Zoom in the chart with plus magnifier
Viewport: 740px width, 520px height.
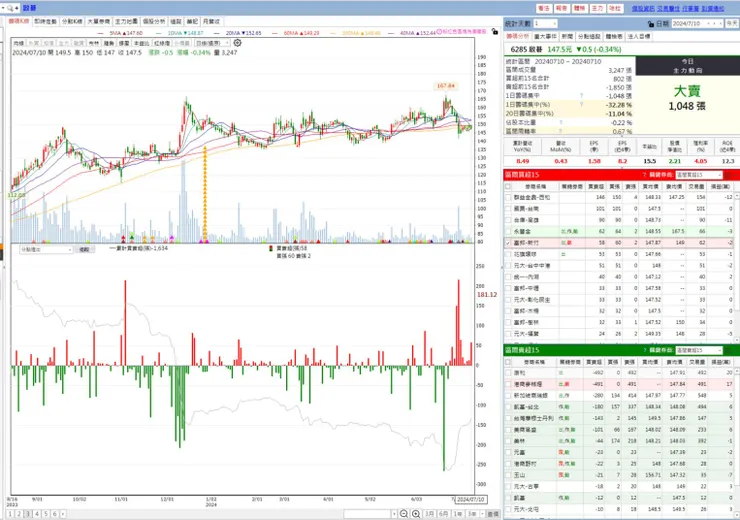coord(416,514)
